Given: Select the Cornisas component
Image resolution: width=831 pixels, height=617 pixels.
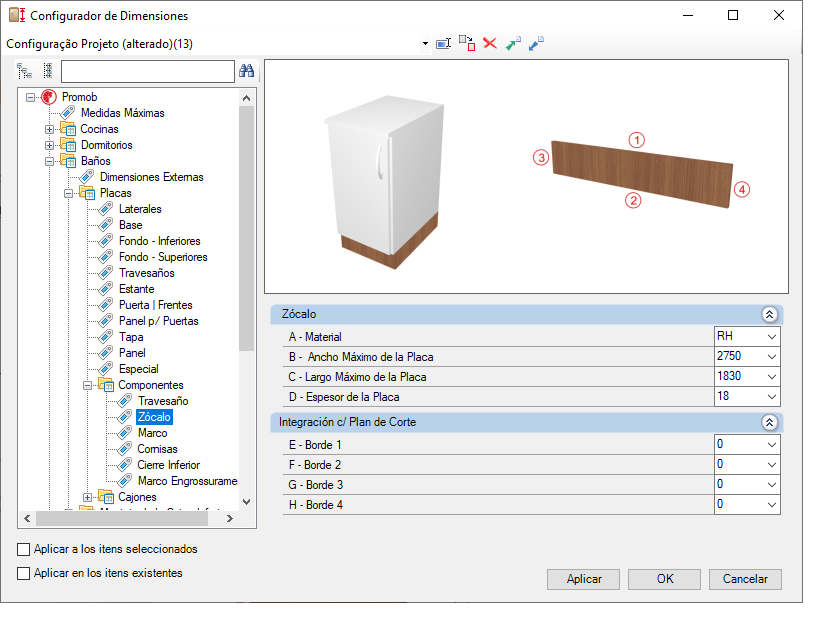Looking at the screenshot, I should (x=157, y=449).
